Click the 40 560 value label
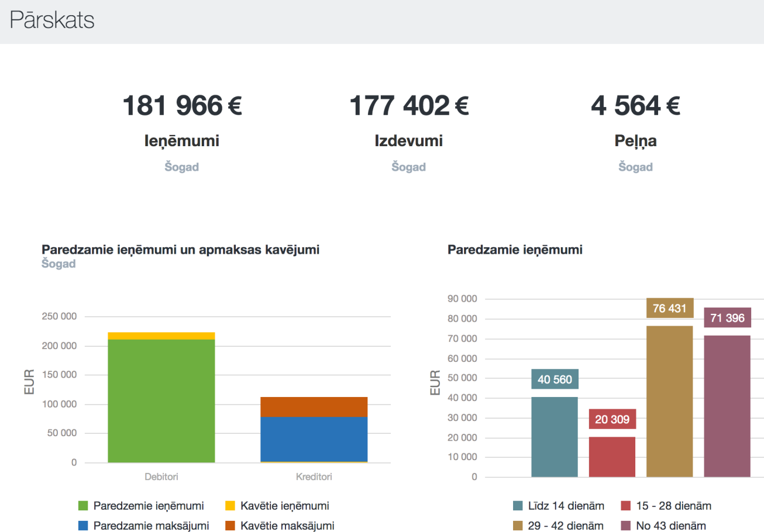The width and height of the screenshot is (764, 532). (x=555, y=379)
